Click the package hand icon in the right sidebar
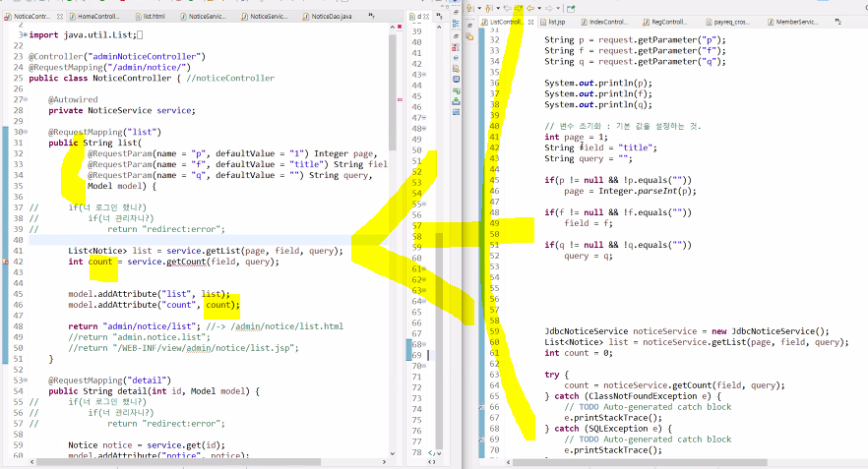The height and width of the screenshot is (469, 868). coord(470,36)
